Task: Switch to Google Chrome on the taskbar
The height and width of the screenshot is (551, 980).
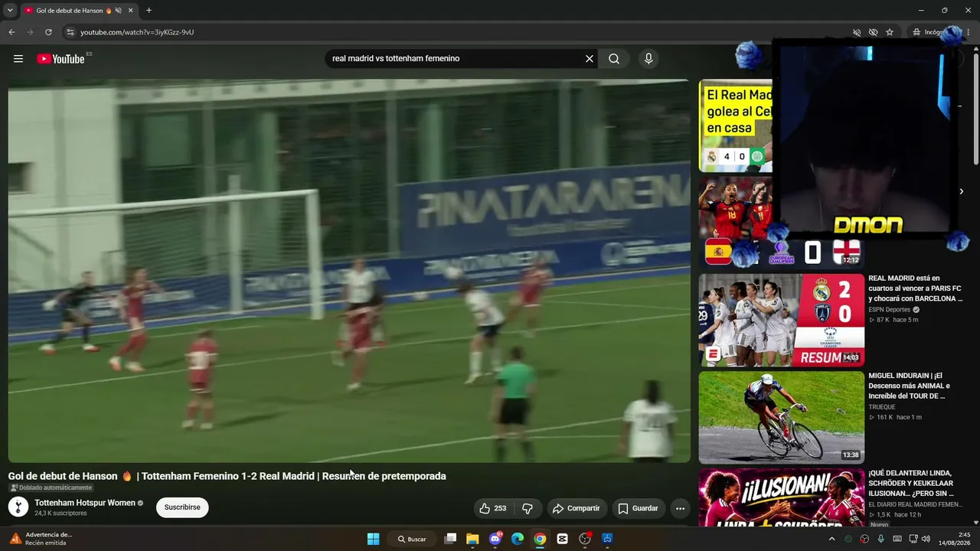Action: [x=540, y=539]
